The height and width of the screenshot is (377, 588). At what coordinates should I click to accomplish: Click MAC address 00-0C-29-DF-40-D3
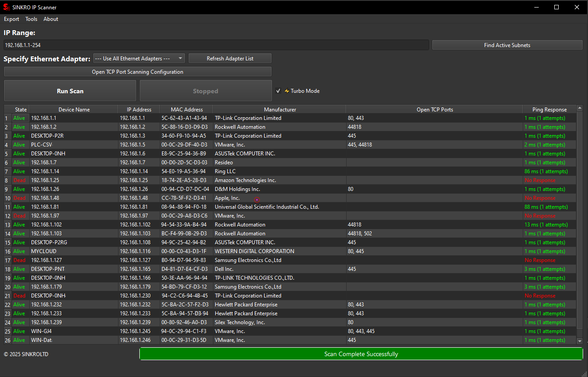pos(184,145)
